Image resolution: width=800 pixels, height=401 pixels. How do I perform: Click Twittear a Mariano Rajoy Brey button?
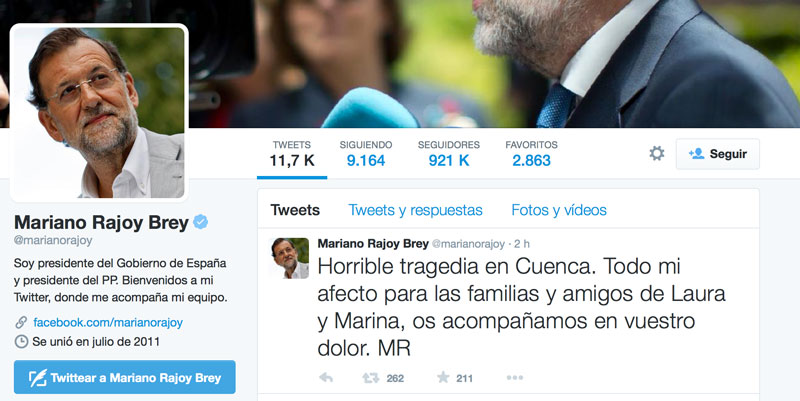(x=124, y=377)
